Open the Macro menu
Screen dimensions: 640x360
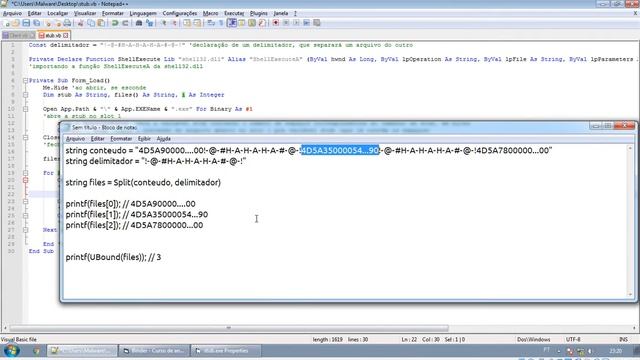click(211, 13)
